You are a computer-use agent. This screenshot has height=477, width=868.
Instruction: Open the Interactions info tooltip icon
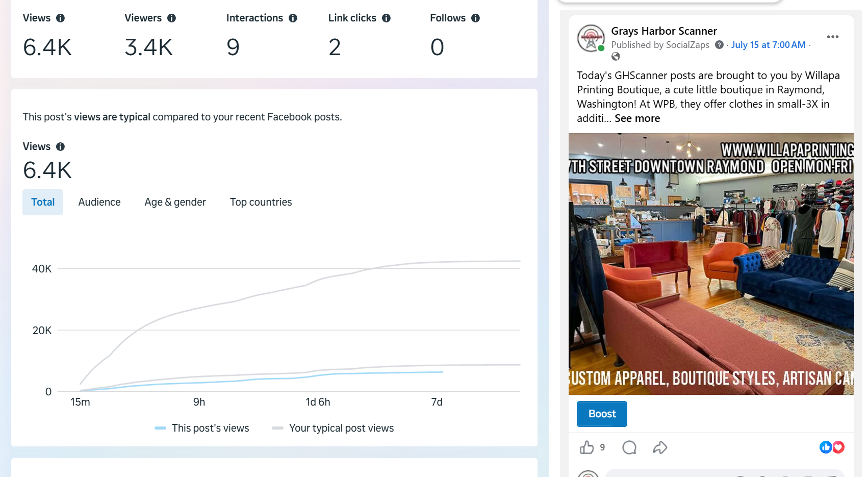pyautogui.click(x=293, y=18)
